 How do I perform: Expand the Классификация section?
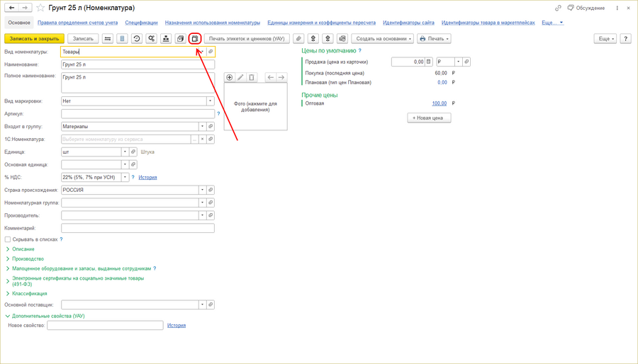pos(29,293)
